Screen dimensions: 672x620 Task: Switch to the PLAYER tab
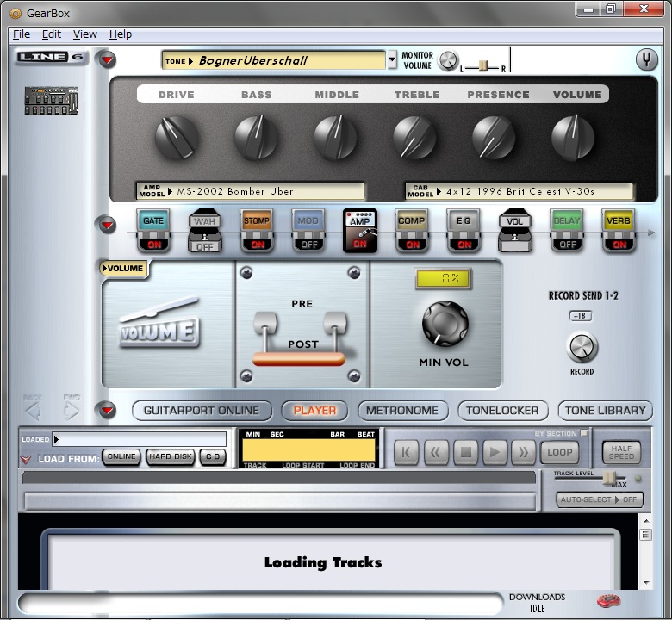coord(314,411)
